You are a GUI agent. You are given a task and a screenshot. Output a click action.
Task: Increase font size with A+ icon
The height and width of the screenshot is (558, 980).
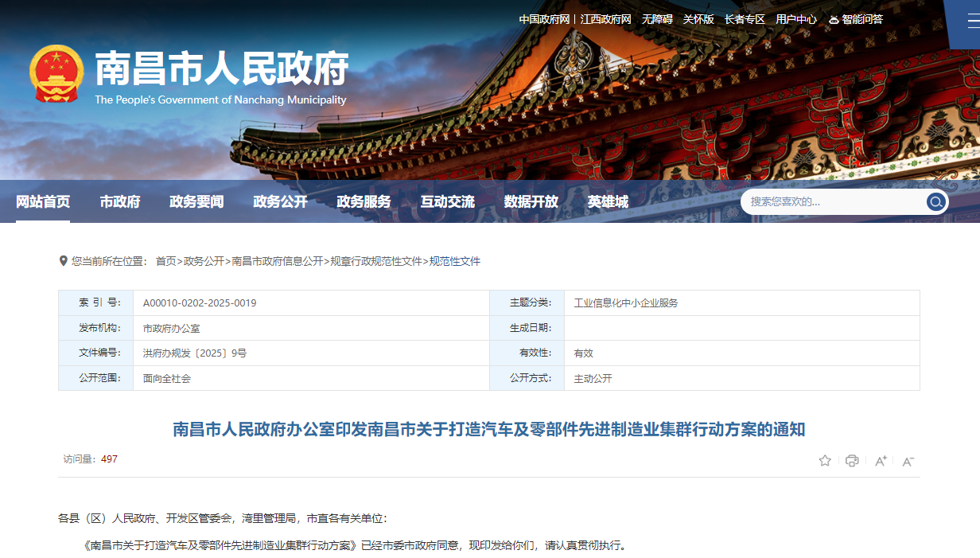(x=881, y=460)
